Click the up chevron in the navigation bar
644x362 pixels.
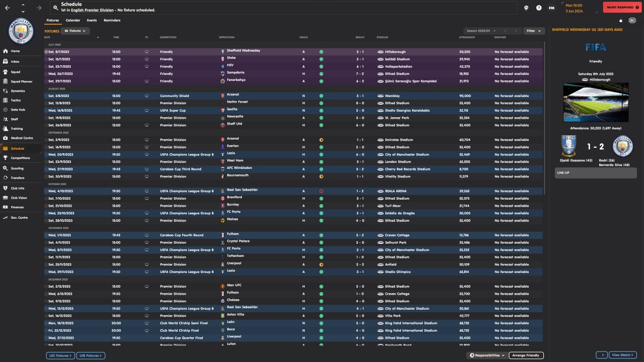(x=23, y=5)
